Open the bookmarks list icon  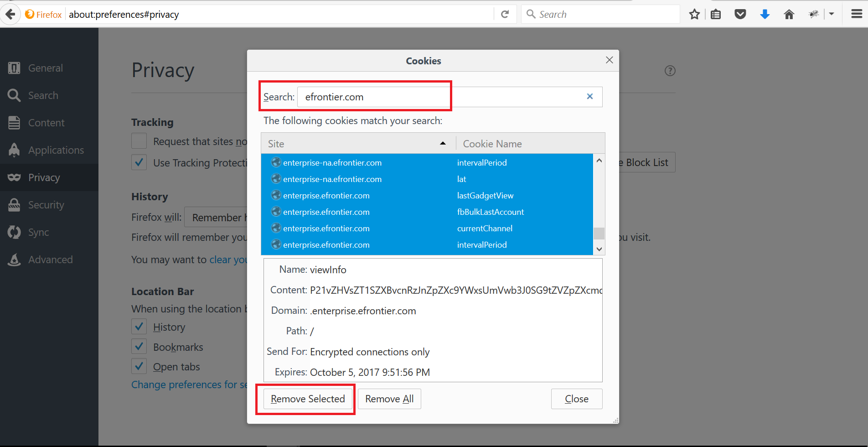716,15
